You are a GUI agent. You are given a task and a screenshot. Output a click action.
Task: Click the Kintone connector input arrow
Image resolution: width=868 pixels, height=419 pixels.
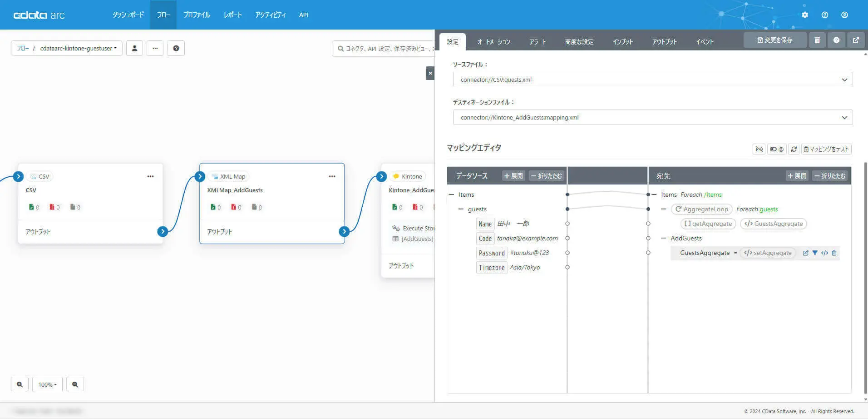coord(381,176)
